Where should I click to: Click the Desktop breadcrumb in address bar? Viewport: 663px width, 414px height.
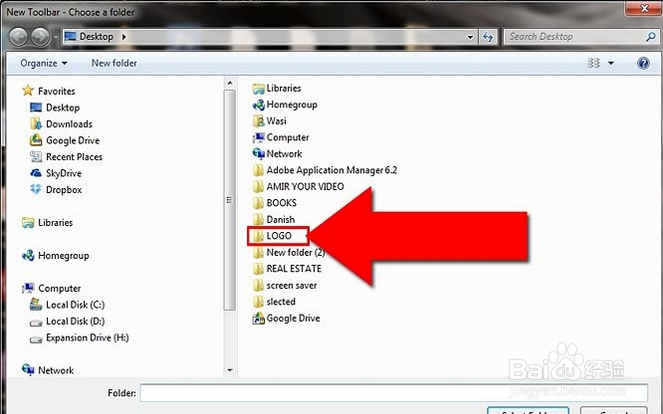click(x=96, y=37)
